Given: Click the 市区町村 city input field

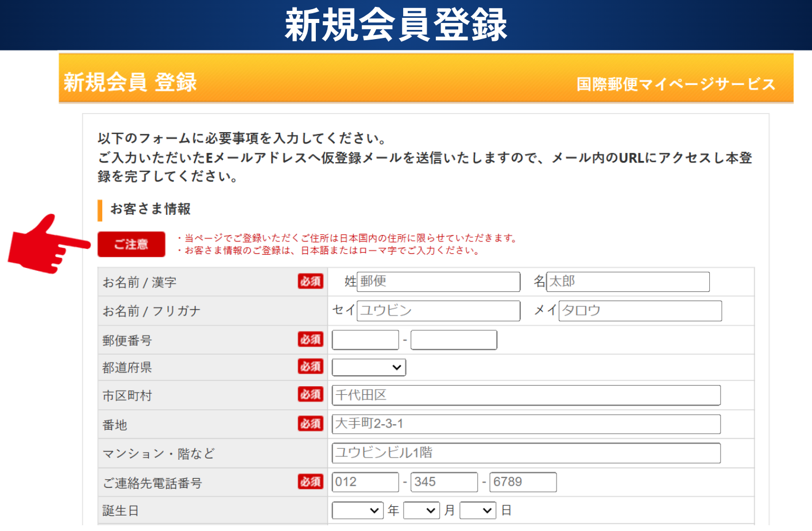Looking at the screenshot, I should click(526, 395).
